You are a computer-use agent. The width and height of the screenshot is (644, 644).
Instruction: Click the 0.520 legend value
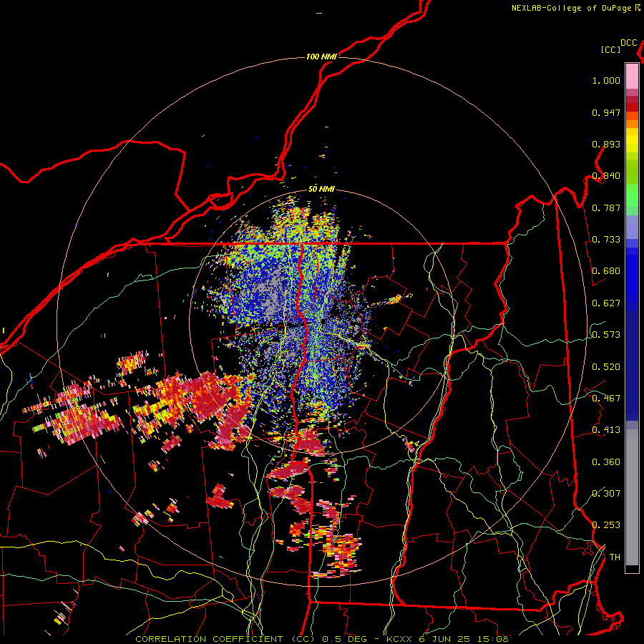[x=606, y=367]
